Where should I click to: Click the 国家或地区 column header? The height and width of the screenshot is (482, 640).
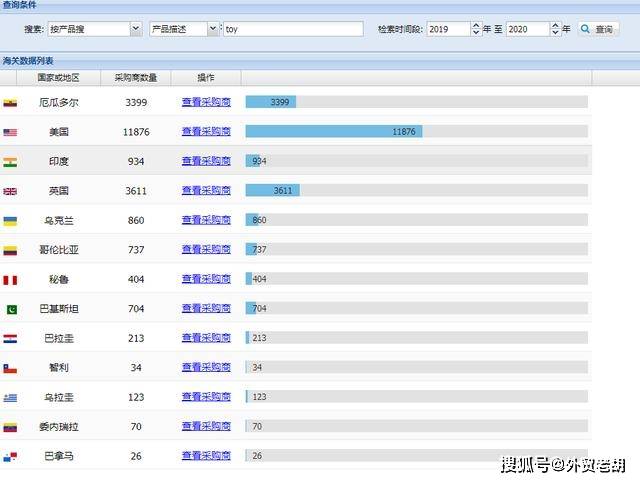[58, 78]
